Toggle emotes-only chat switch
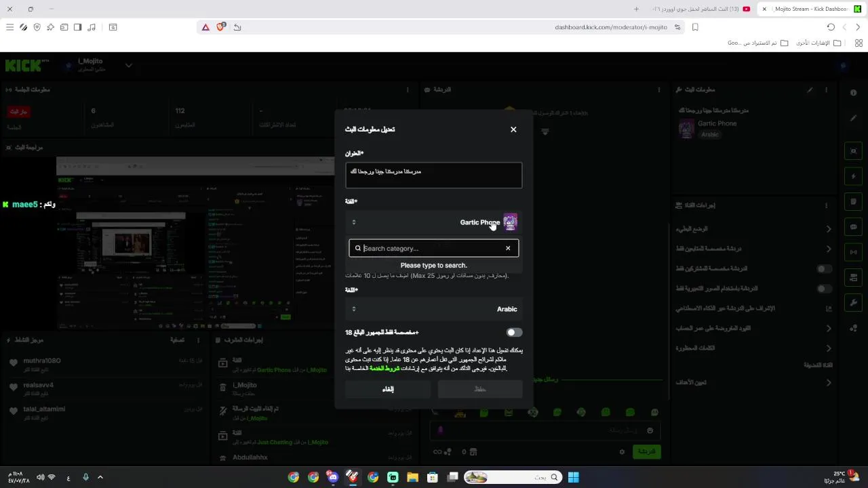 pos(824,289)
